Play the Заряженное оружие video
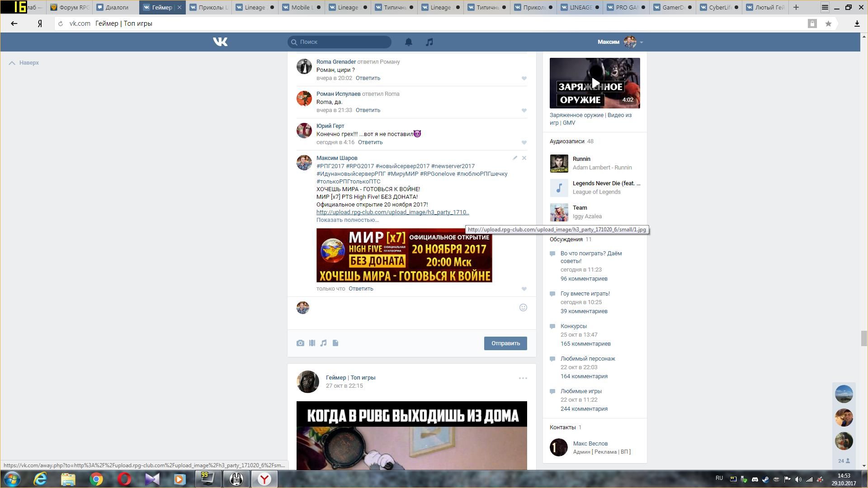Screen dimensions: 868x488 pyautogui.click(x=595, y=83)
